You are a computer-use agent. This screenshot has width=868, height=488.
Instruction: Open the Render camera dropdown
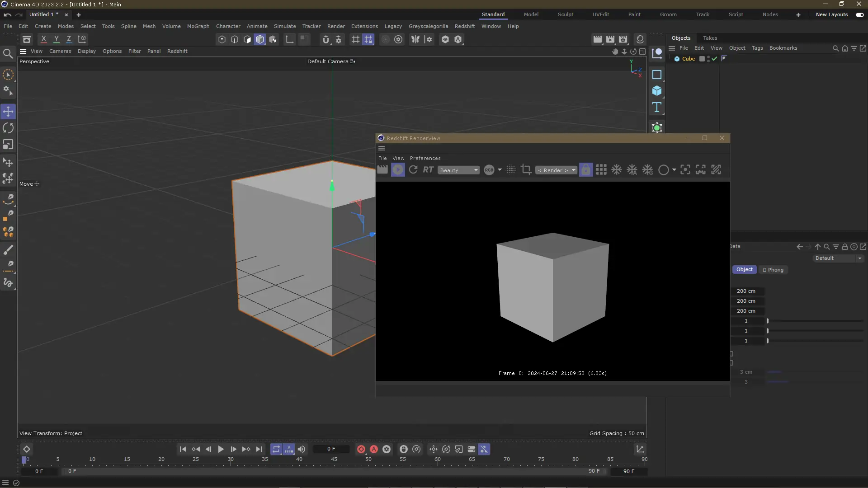[x=556, y=170]
